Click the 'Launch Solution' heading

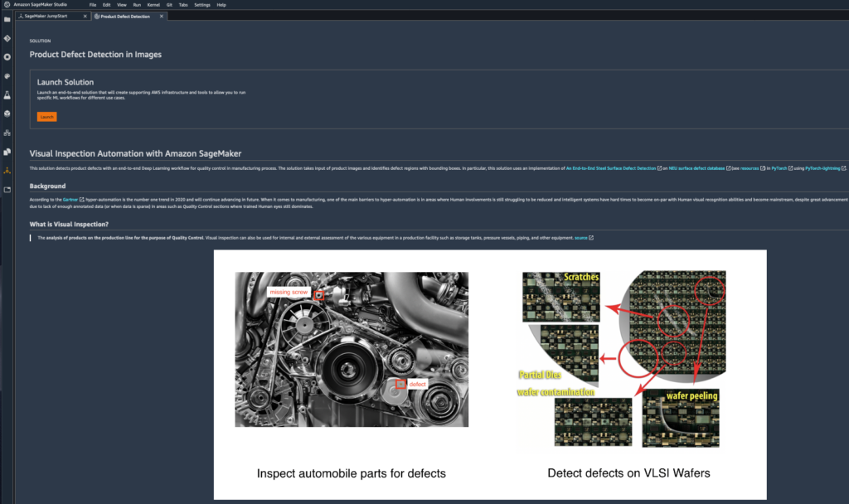(x=65, y=82)
